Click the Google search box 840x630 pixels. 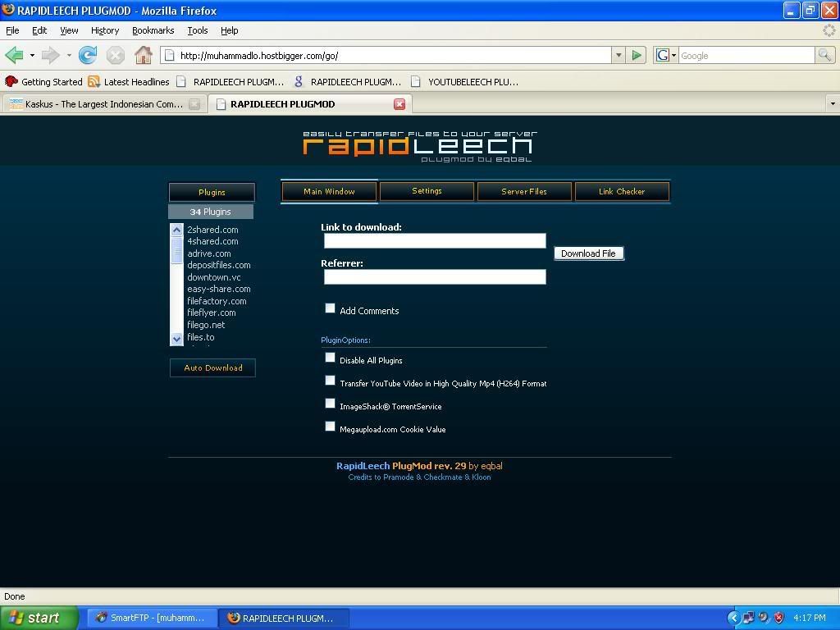[x=746, y=55]
